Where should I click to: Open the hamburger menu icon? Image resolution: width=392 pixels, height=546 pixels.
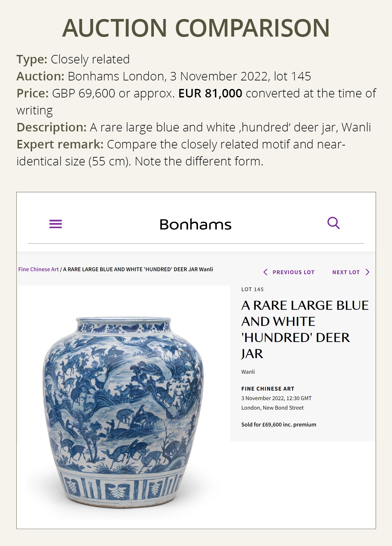point(56,224)
